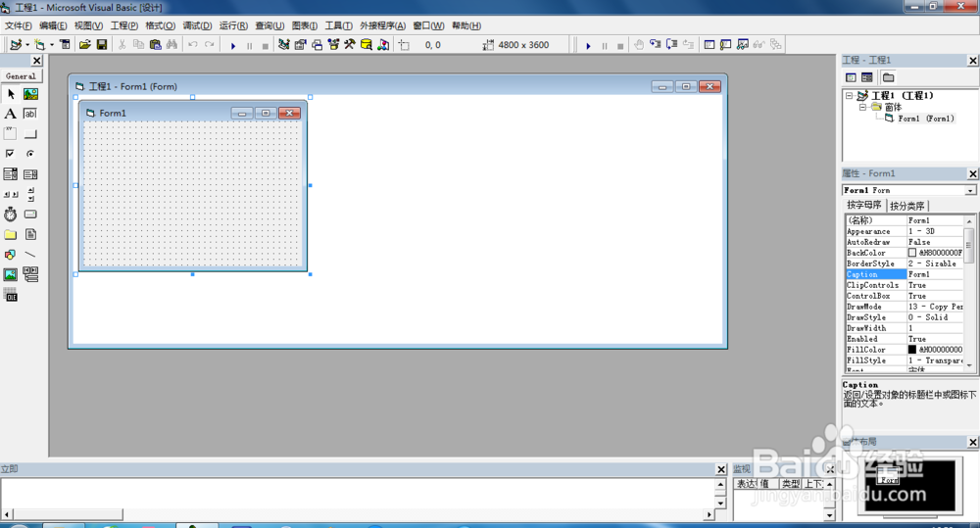Select the DirListBox folder control tool
Screen dimensions: 980x528
11,234
